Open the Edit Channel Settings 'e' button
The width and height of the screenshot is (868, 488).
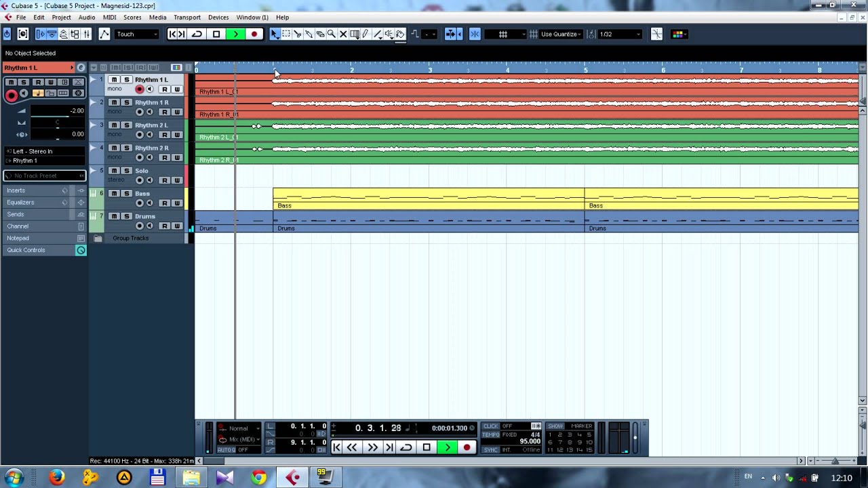(x=81, y=68)
